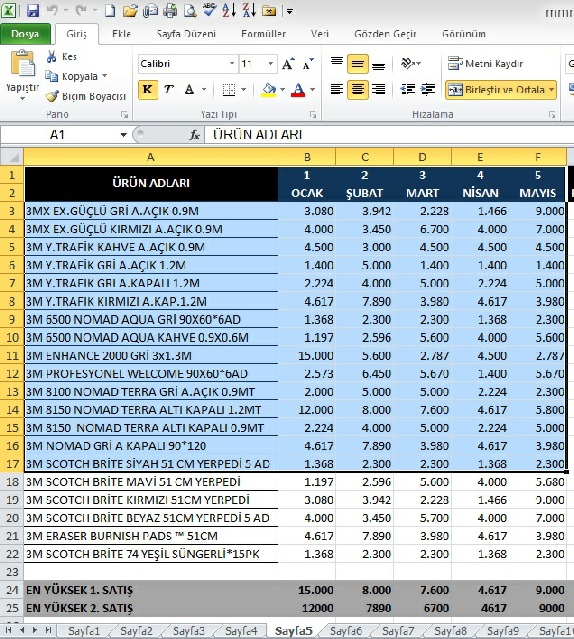This screenshot has height=639, width=574.
Task: Increase the cell indent
Action: tap(428, 89)
